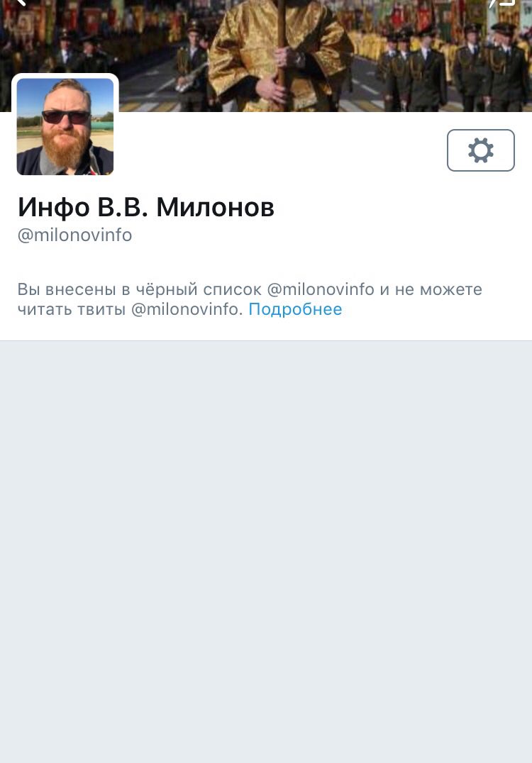
Task: Click the sunglasses on the avatar photo
Action: (x=66, y=117)
